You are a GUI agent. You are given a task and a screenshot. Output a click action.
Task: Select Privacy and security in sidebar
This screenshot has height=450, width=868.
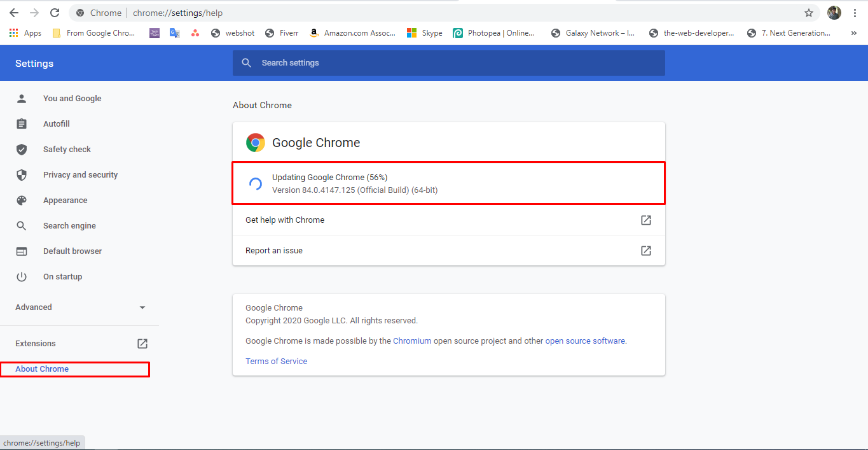[x=80, y=175]
